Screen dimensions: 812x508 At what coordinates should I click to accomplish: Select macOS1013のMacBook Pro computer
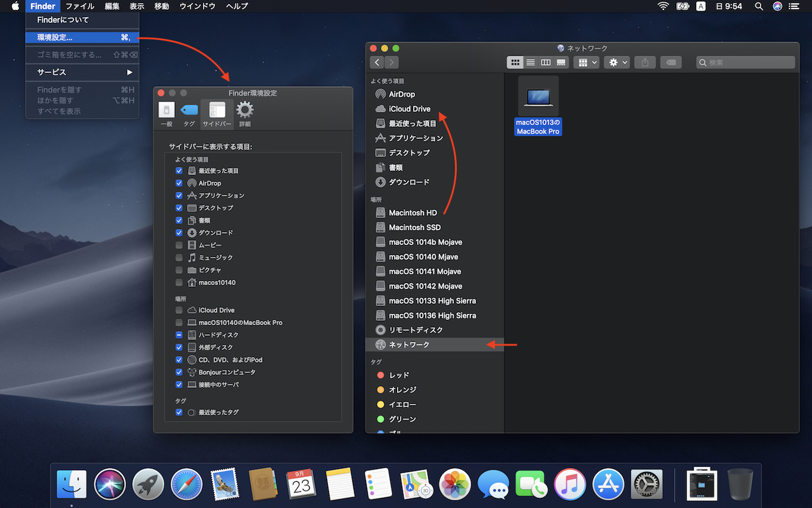tap(538, 106)
